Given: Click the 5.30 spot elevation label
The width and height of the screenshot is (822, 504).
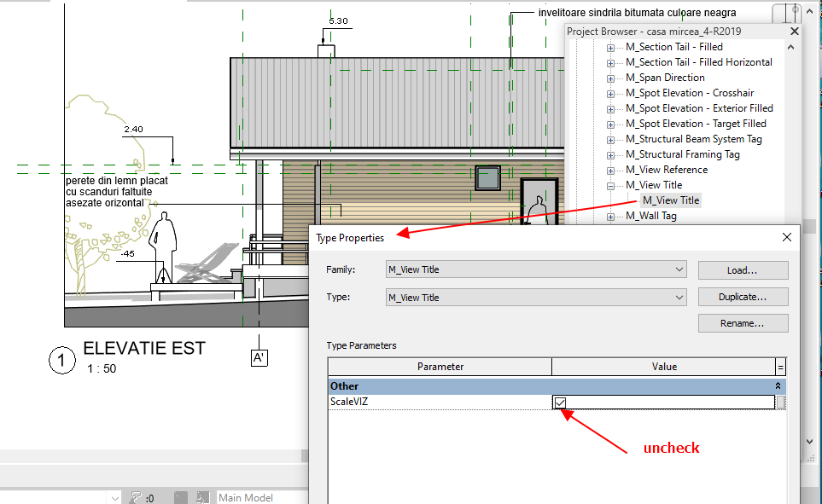Looking at the screenshot, I should click(x=338, y=21).
